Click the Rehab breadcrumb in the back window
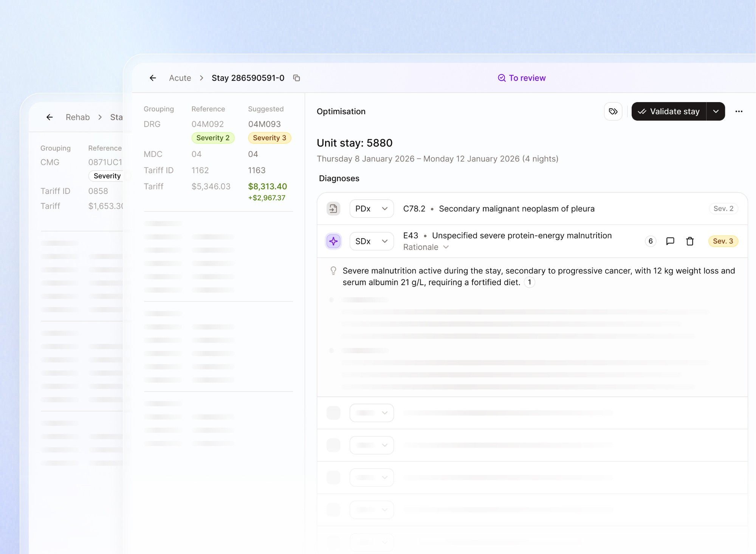756x554 pixels. point(77,117)
